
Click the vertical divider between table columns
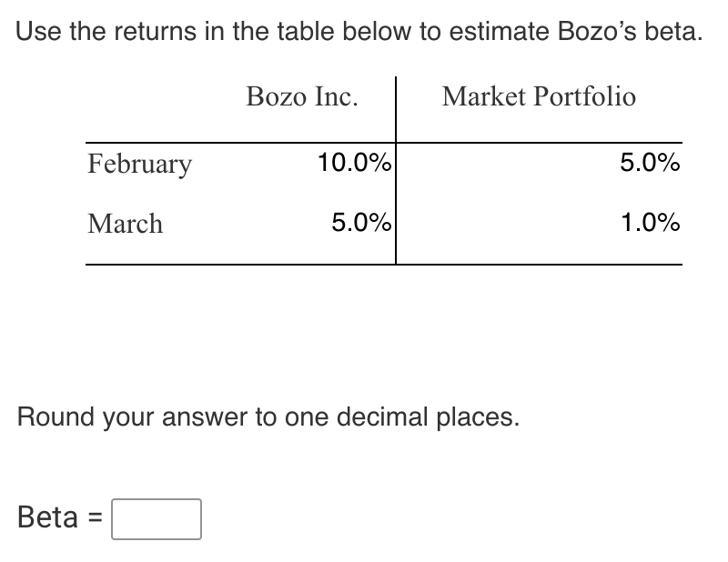(397, 173)
